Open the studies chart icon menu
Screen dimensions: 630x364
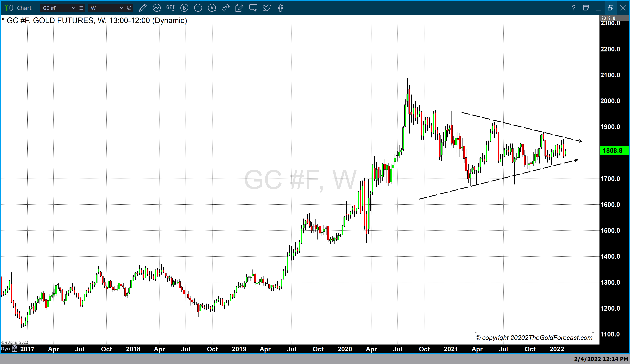click(x=157, y=8)
